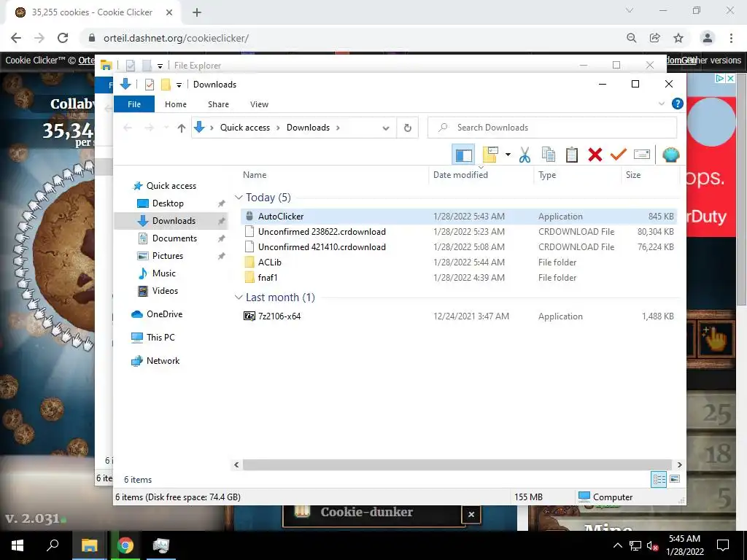The image size is (747, 560).
Task: Open the File tab in Downloads window
Action: tap(134, 104)
